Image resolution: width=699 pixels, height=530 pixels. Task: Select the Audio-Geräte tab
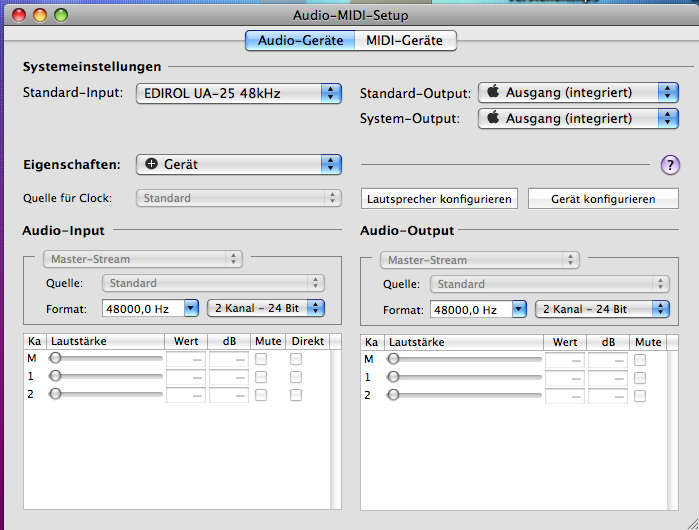tap(300, 40)
